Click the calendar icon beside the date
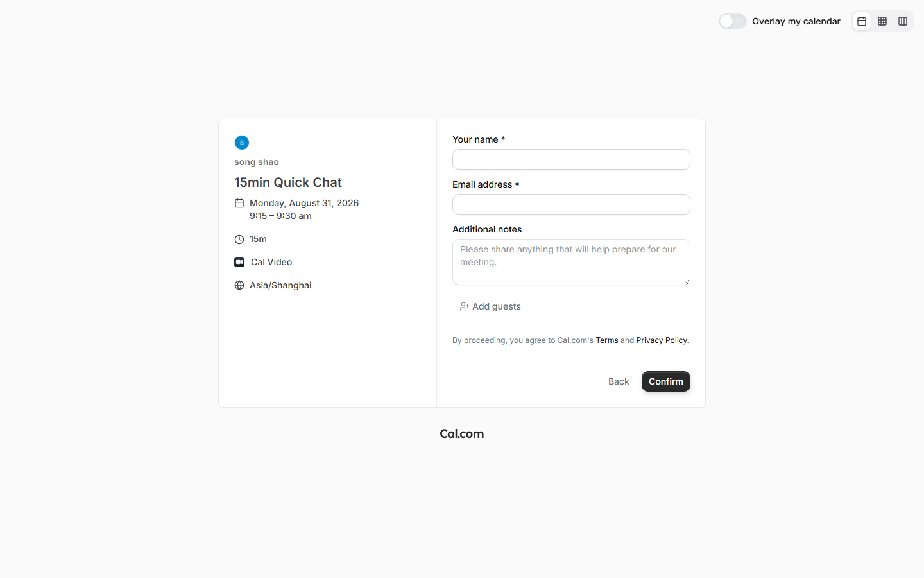The image size is (924, 578). [239, 203]
